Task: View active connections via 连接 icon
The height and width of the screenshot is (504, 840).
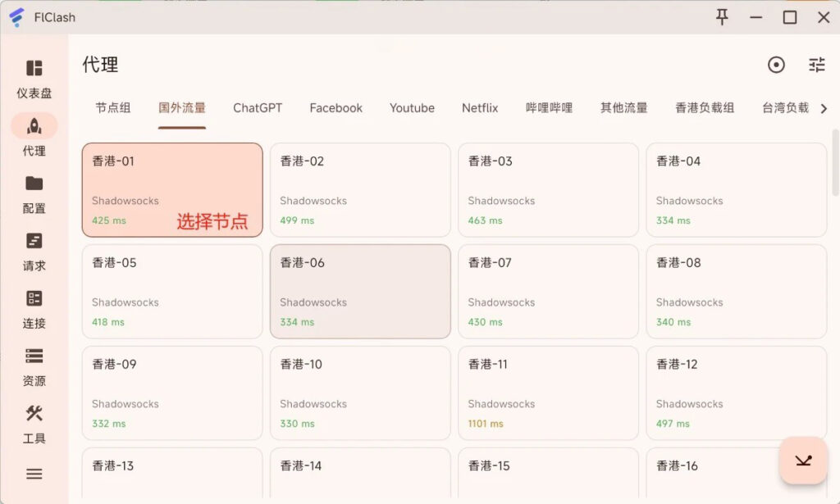Action: click(34, 310)
